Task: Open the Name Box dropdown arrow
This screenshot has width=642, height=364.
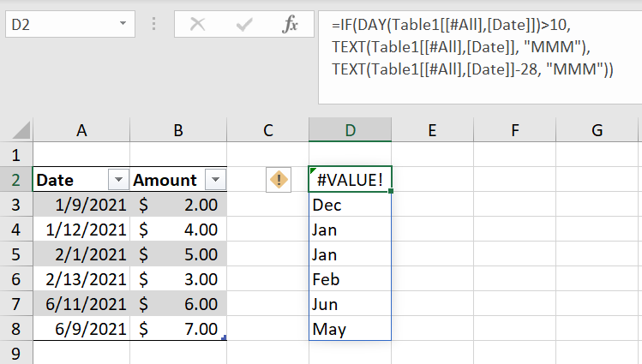Action: pyautogui.click(x=123, y=24)
